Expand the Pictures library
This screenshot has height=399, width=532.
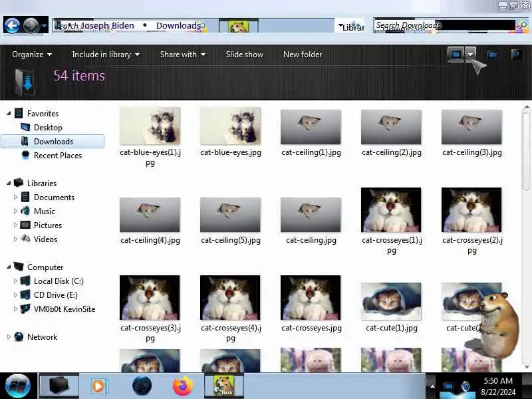pyautogui.click(x=15, y=225)
